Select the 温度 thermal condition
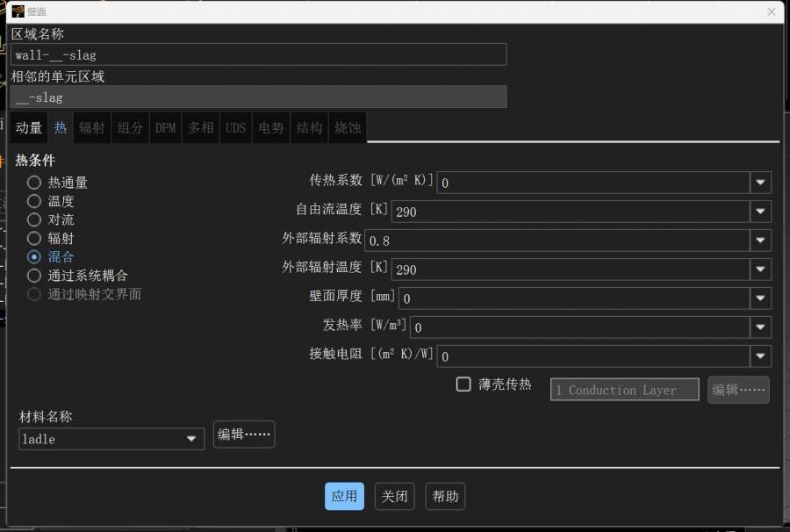The height and width of the screenshot is (532, 790). (x=34, y=201)
